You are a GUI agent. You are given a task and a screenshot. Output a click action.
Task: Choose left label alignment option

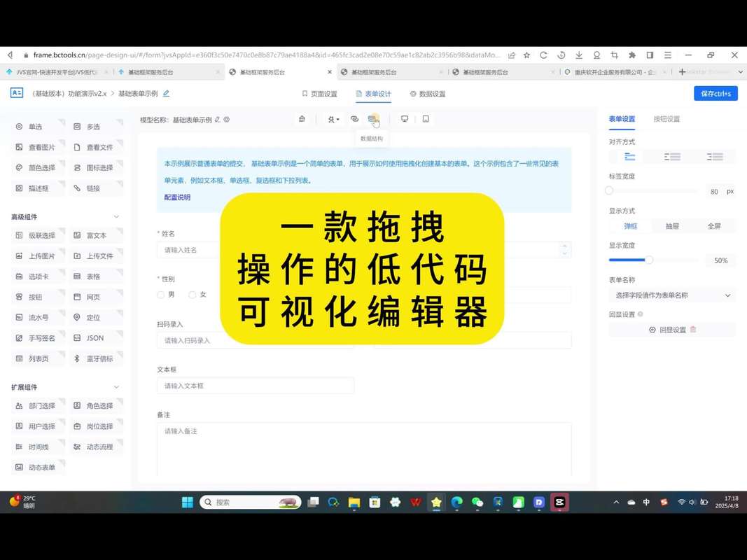click(630, 157)
